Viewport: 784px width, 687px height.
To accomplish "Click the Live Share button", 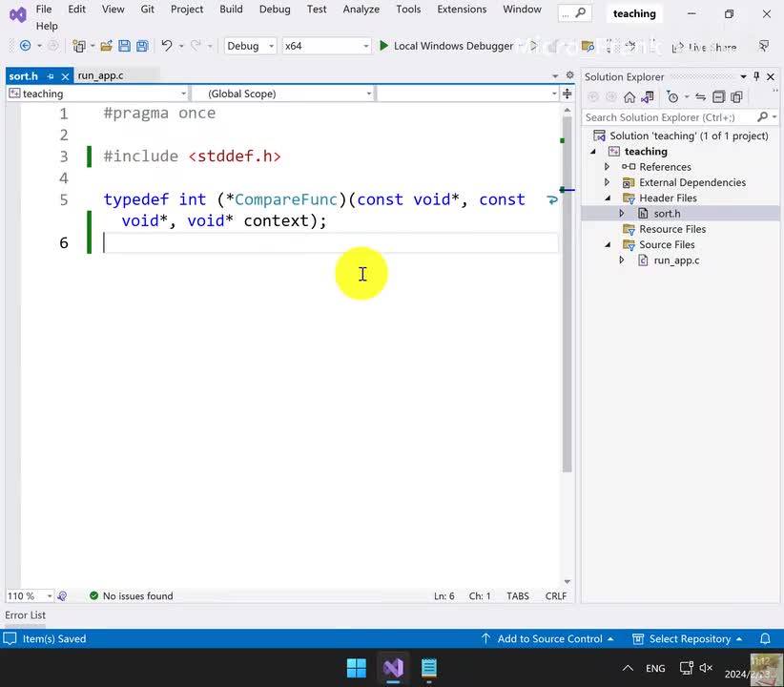I will tap(704, 47).
